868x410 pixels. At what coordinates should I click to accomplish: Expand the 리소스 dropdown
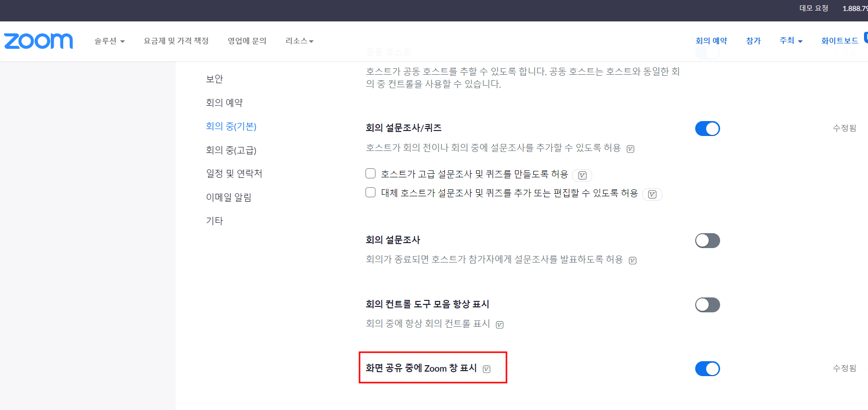click(299, 41)
